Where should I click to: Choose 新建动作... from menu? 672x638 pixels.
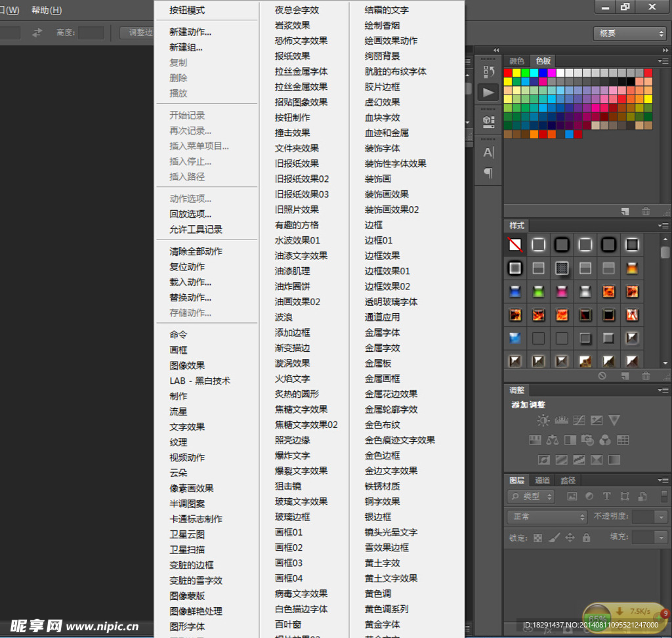[190, 32]
